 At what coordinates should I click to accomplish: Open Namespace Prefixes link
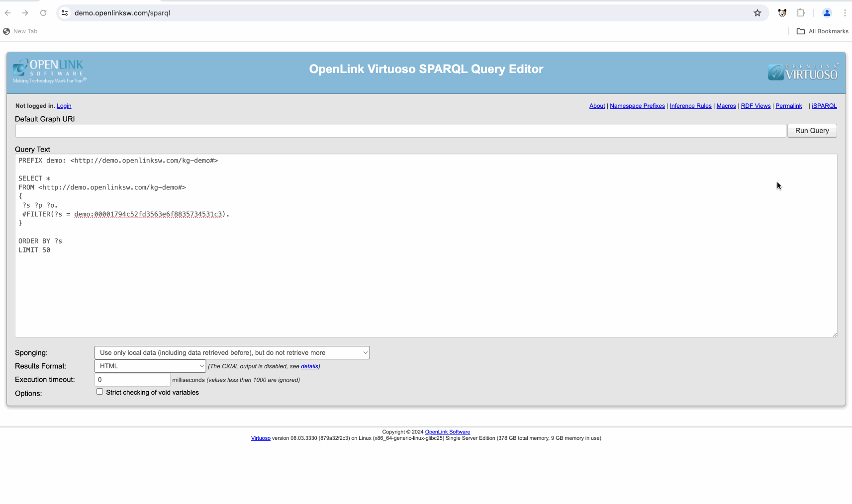coord(637,106)
